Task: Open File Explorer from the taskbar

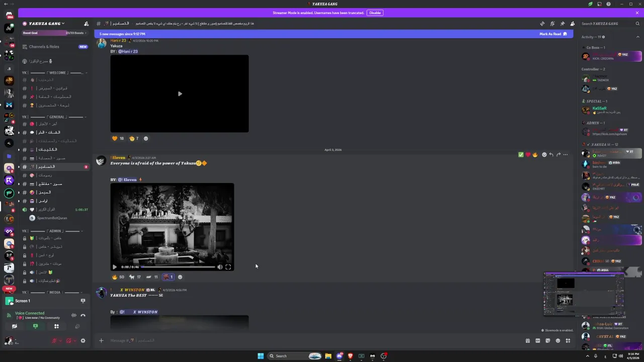Action: click(x=328, y=356)
